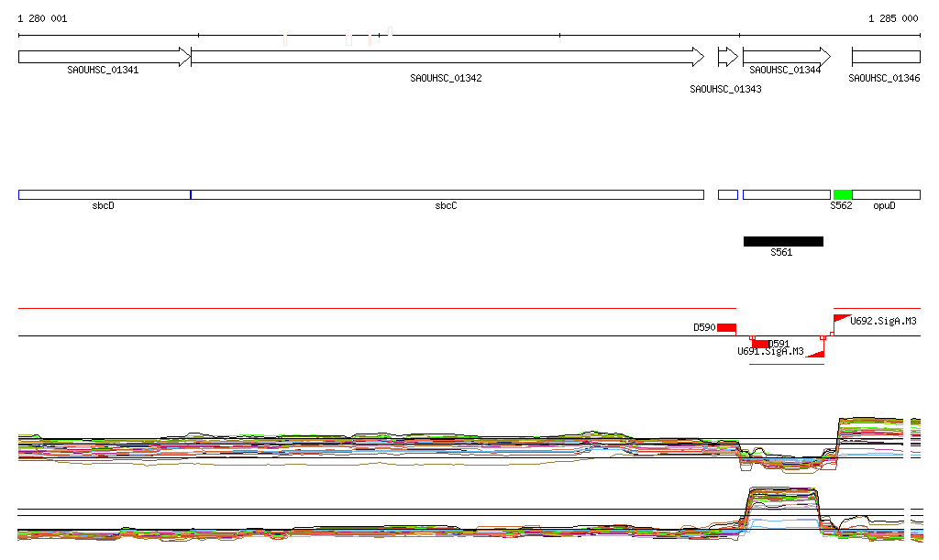Click the U692.SigA.M3 red flag
The height and width of the screenshot is (560, 939).
[842, 319]
